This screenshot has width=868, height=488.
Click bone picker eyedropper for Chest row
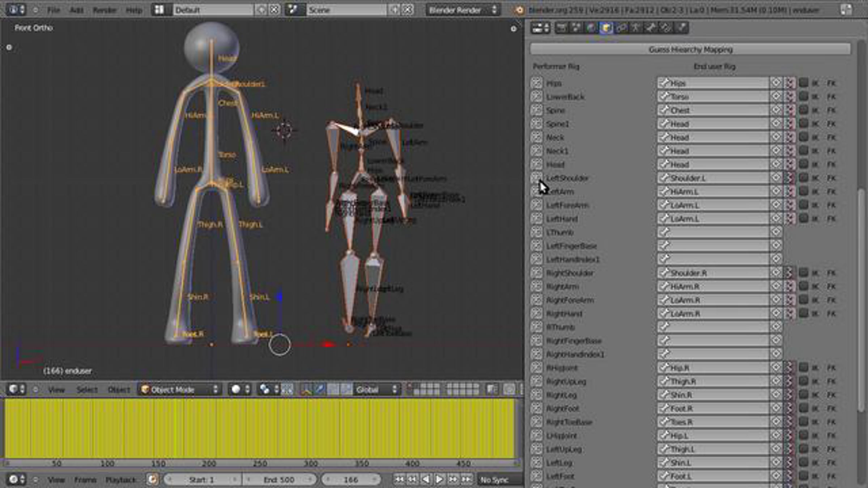(x=776, y=110)
